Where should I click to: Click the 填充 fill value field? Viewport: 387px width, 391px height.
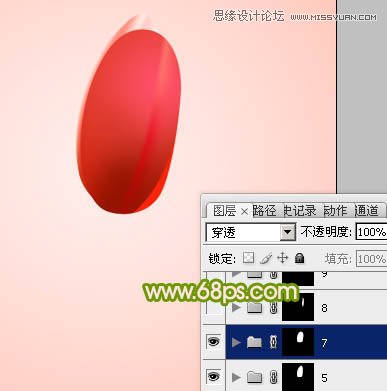371,259
